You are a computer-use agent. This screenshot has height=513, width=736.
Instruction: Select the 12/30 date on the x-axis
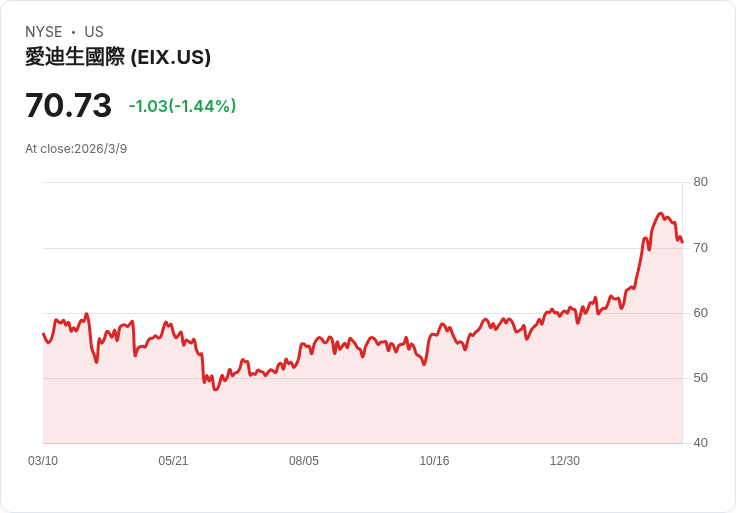click(565, 461)
